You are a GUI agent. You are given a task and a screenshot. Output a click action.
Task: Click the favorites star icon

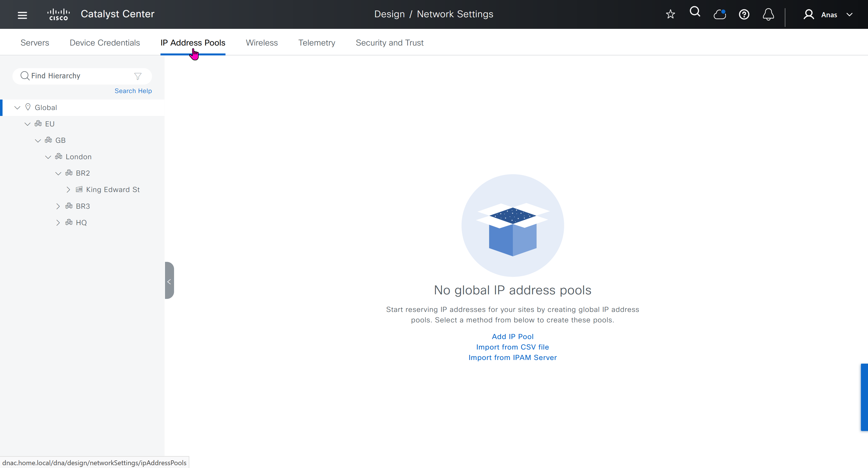pyautogui.click(x=670, y=14)
